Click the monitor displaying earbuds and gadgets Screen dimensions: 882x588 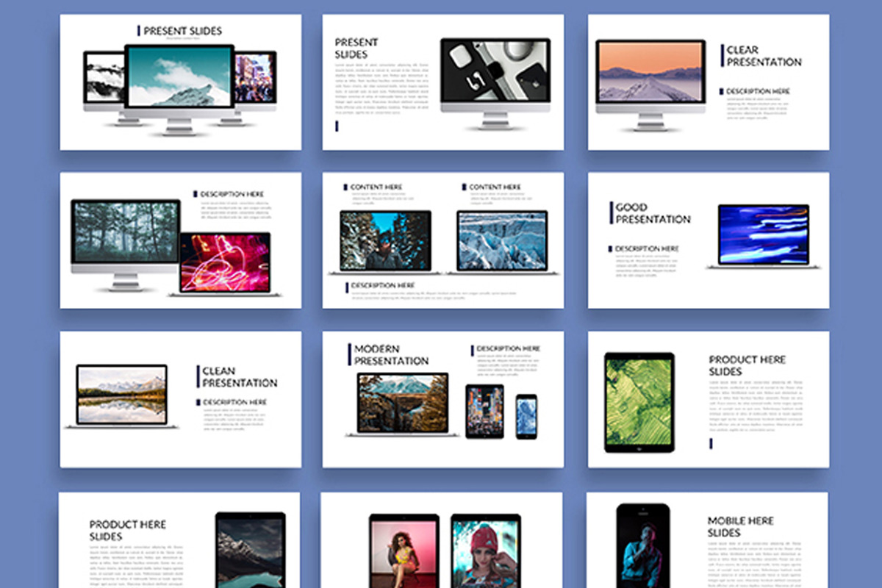pos(495,84)
